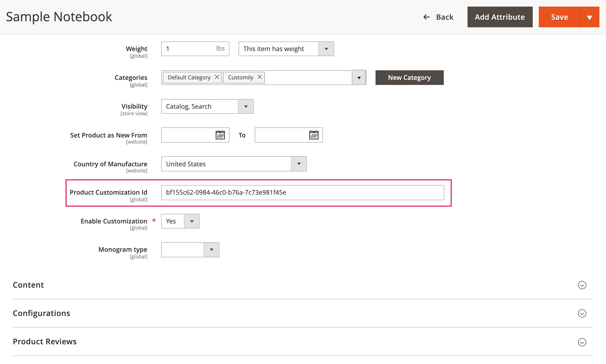Click the Add Attribute button
Screen dimensions: 606x364
500,17
